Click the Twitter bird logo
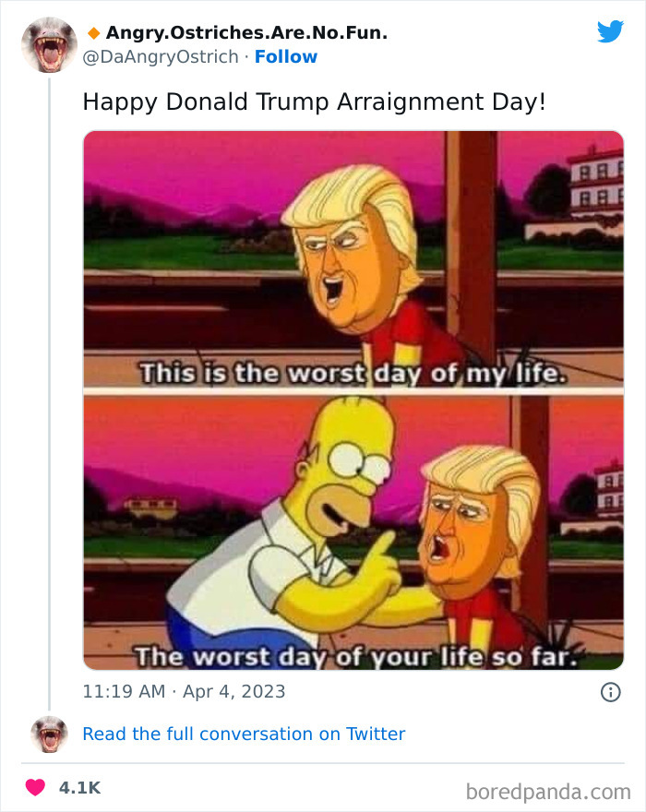 point(610,31)
